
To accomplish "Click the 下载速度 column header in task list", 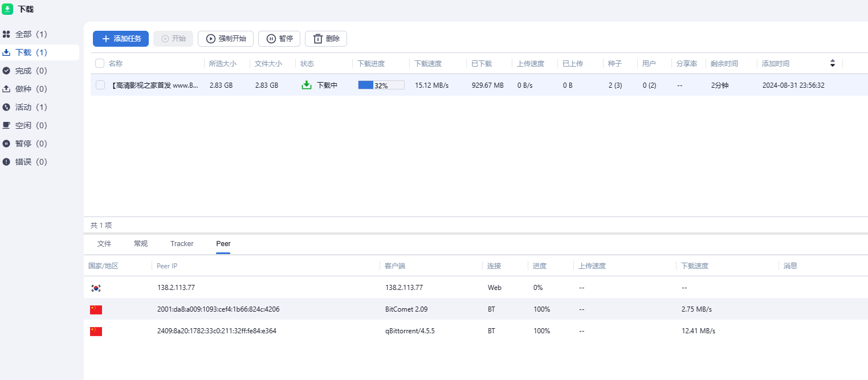I will pos(427,64).
